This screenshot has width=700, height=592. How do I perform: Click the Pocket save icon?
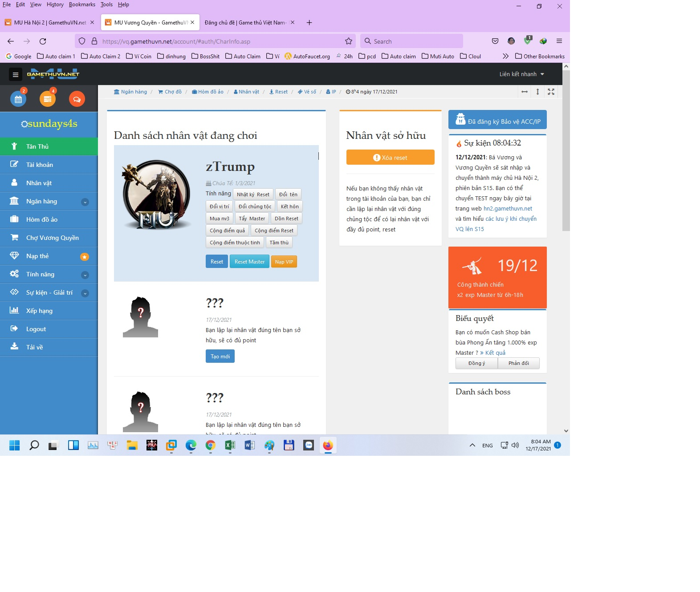pyautogui.click(x=495, y=41)
